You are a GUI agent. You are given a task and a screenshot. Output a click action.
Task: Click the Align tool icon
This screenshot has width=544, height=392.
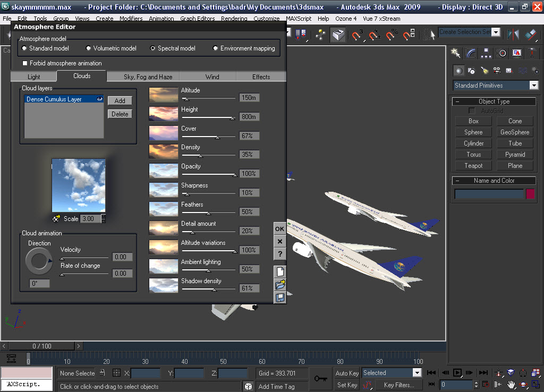click(x=531, y=35)
